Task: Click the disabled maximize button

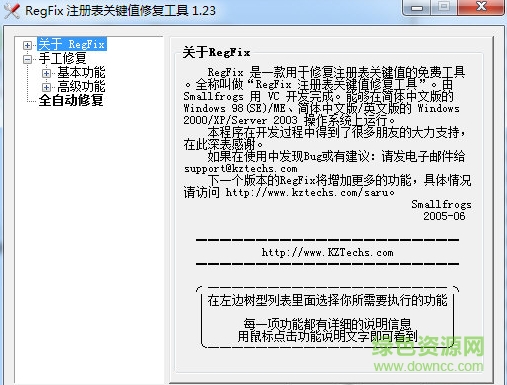Action: click(444, 7)
